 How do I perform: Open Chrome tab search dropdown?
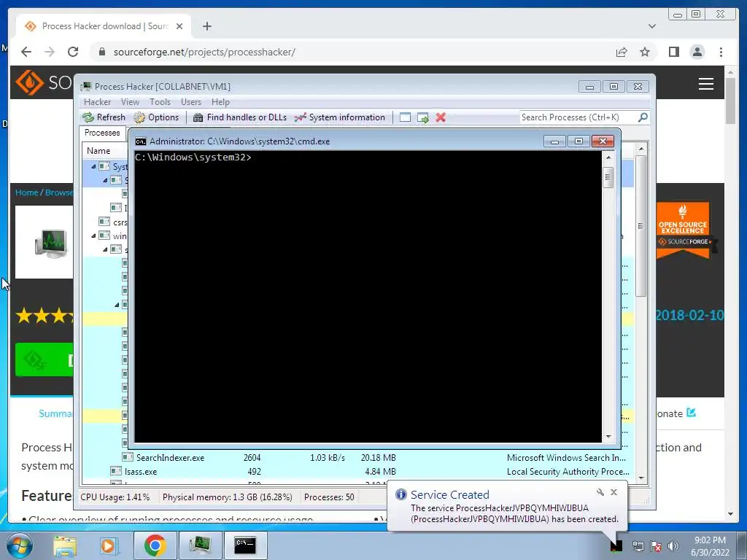(652, 26)
